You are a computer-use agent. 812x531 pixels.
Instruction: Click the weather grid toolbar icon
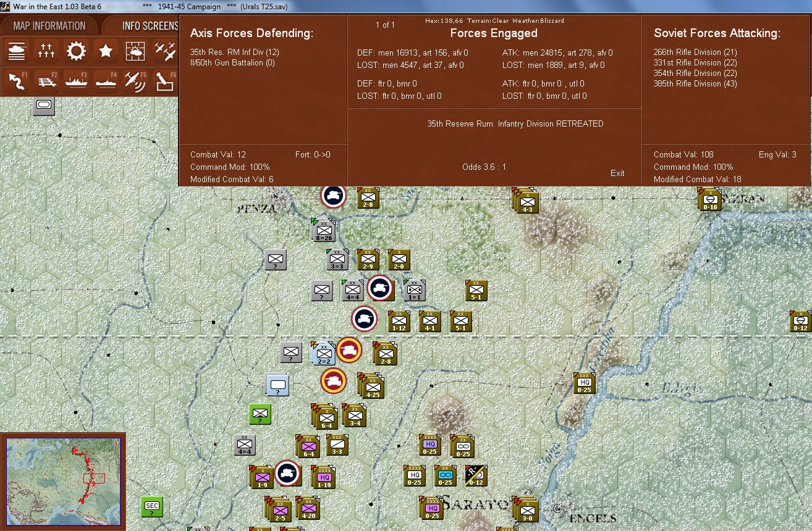135,51
